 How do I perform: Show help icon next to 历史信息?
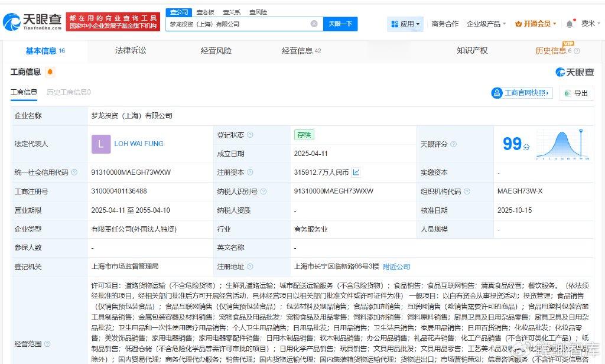coord(577,51)
